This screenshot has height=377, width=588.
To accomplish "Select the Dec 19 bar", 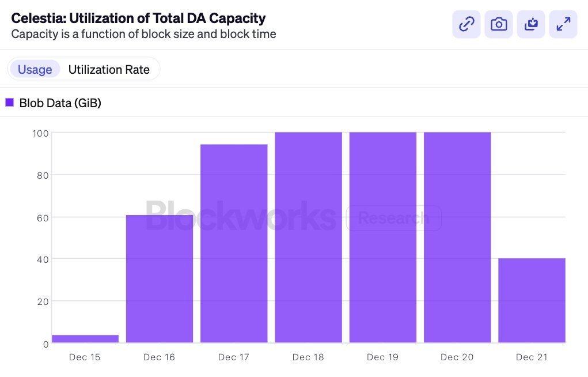I will (382, 237).
